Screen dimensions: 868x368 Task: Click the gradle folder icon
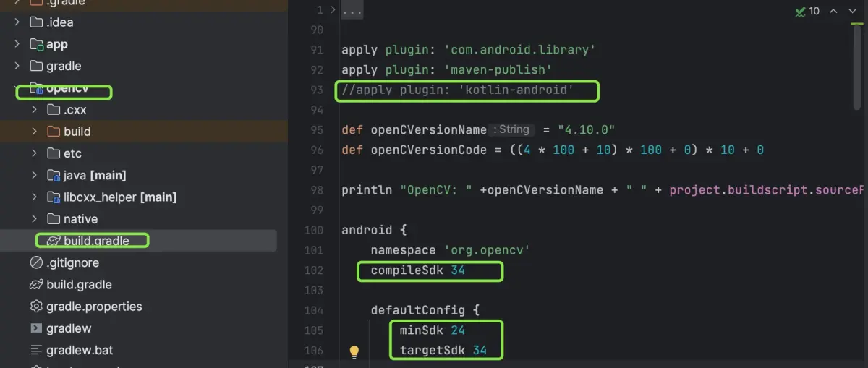coord(36,66)
